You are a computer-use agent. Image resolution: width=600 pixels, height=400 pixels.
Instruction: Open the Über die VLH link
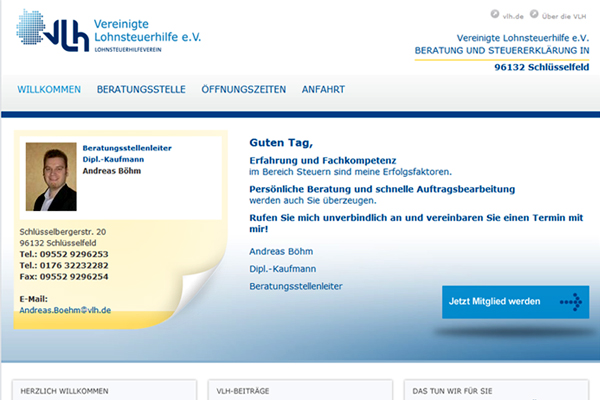564,16
